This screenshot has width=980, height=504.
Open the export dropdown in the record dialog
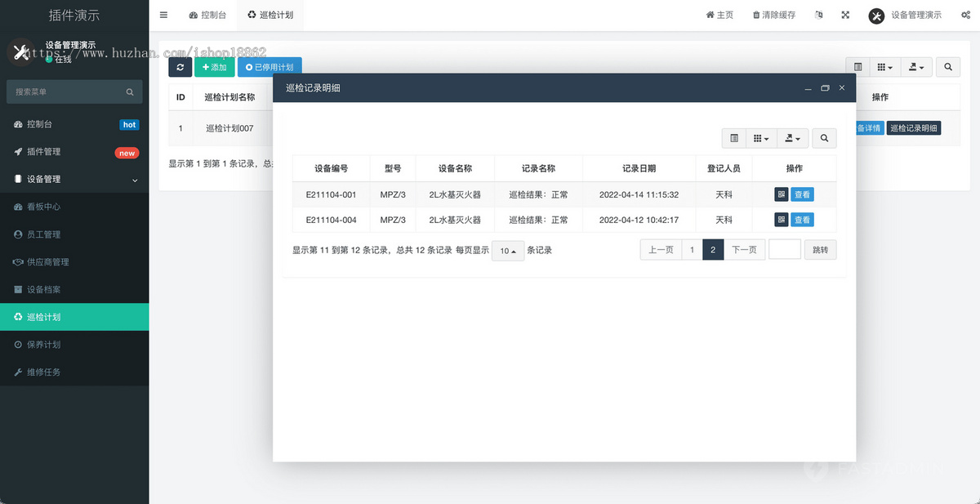tap(792, 138)
